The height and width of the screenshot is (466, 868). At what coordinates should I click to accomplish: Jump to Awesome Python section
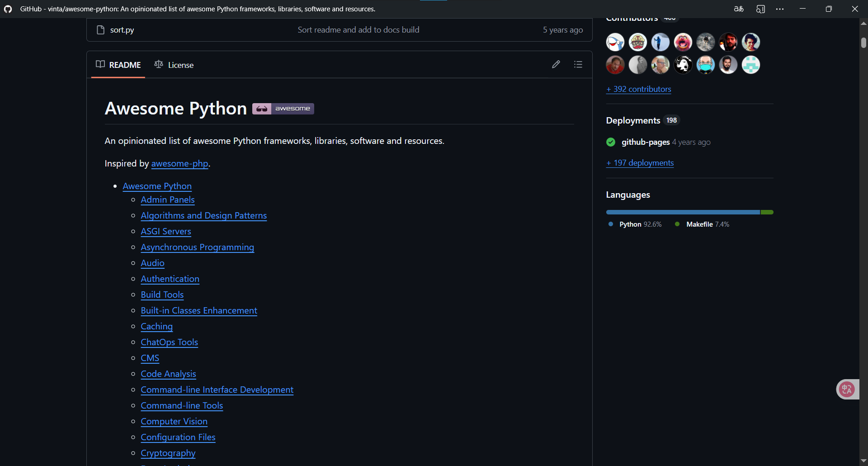[157, 186]
